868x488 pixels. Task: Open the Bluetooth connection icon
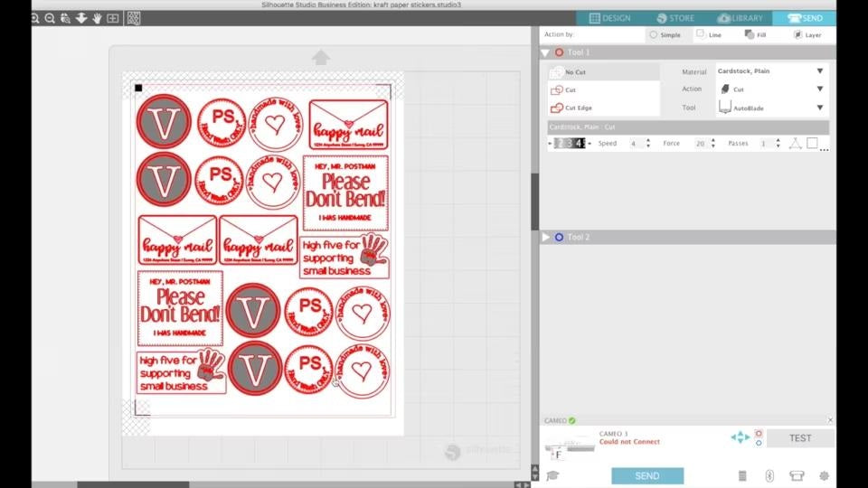(x=769, y=475)
